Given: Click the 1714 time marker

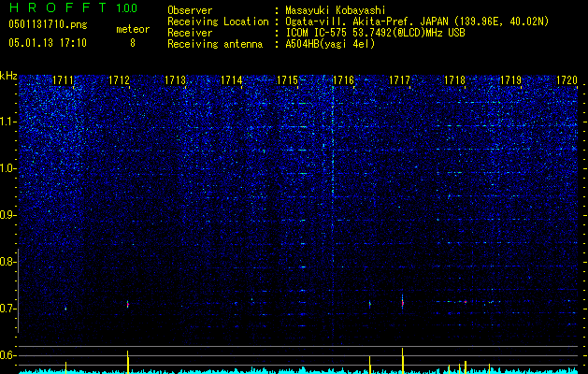Looking at the screenshot, I should click(232, 80).
